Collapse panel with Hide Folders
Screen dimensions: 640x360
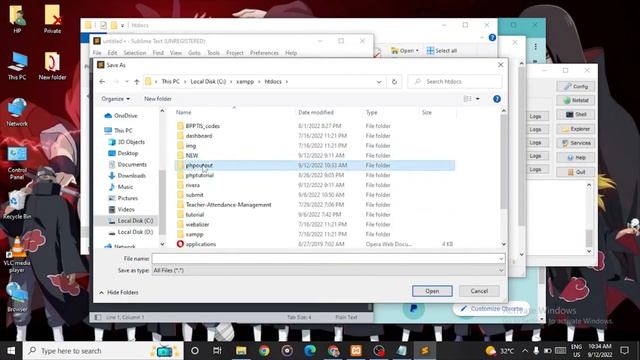119,292
